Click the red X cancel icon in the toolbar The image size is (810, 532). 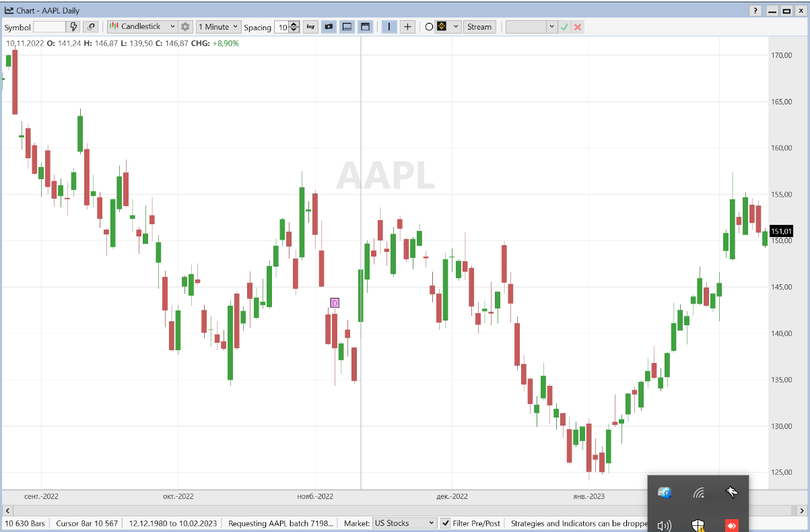(578, 27)
